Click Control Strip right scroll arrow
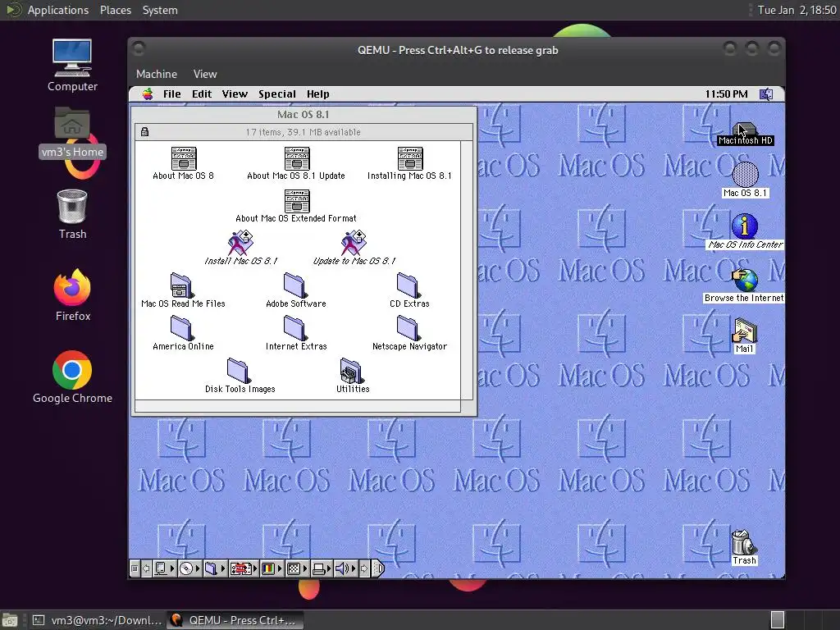The height and width of the screenshot is (630, 840). pyautogui.click(x=364, y=568)
